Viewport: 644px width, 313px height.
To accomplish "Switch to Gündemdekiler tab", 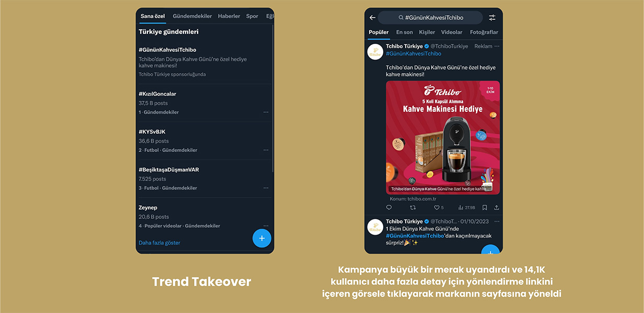I will pos(192,16).
